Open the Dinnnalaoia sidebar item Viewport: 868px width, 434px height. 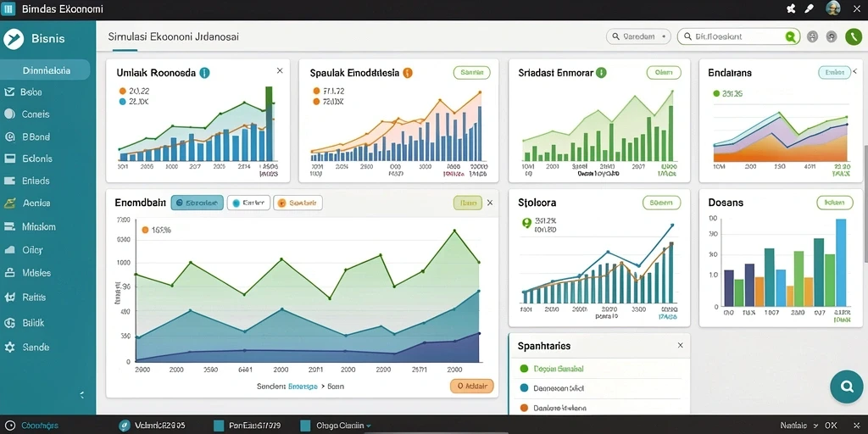click(46, 70)
